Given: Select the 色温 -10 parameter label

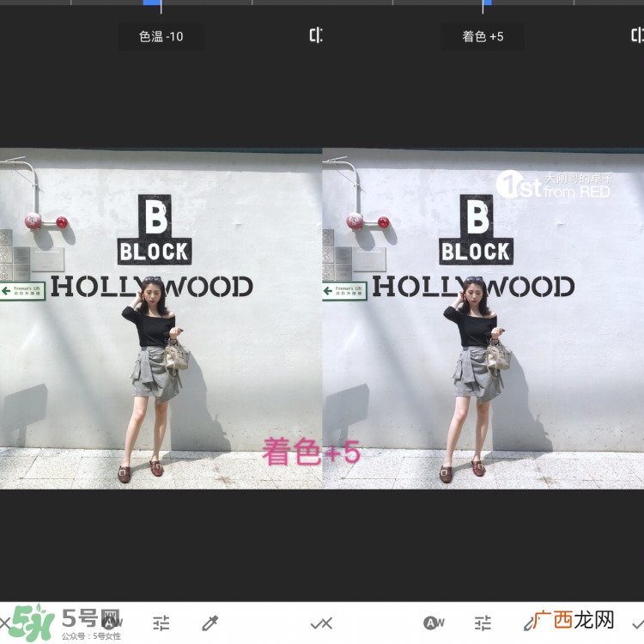Looking at the screenshot, I should click(161, 37).
